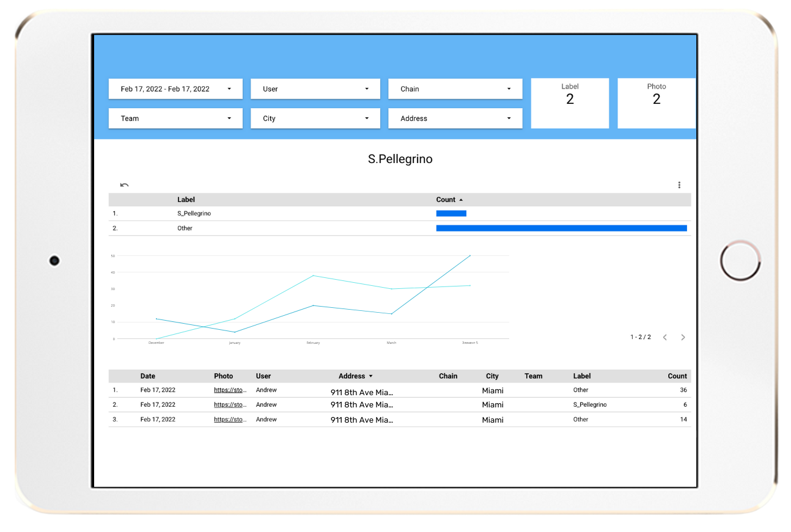
Task: Click Miami in row 1 of table
Action: click(x=493, y=390)
